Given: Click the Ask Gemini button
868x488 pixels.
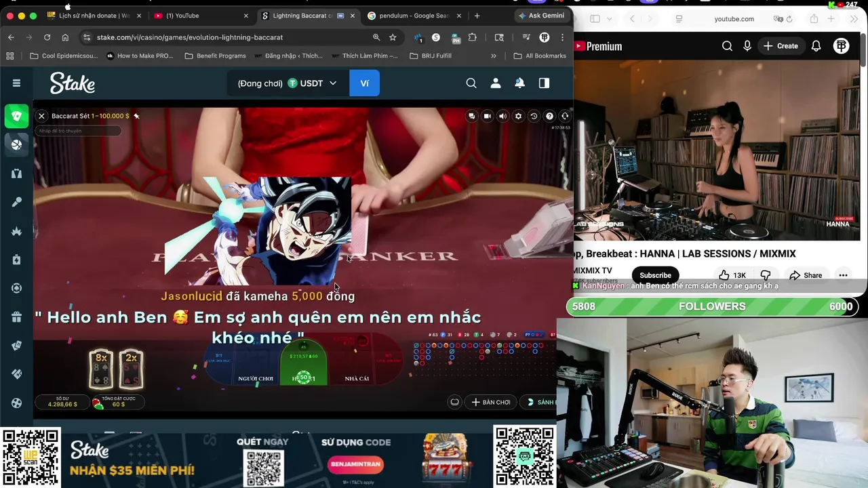Looking at the screenshot, I should coord(540,16).
